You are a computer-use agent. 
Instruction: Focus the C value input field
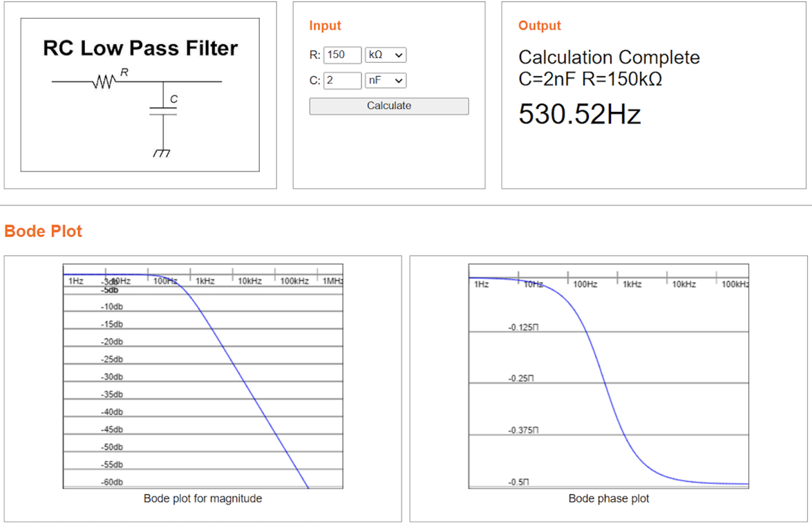pyautogui.click(x=342, y=80)
